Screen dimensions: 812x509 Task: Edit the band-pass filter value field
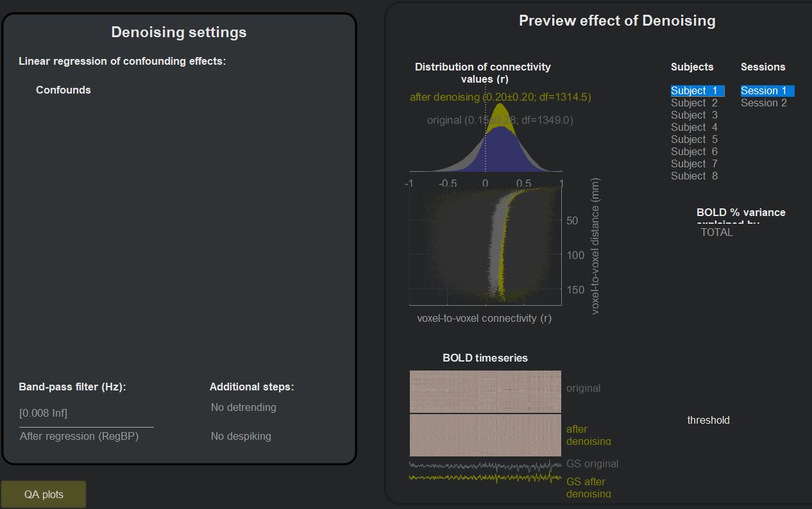[x=86, y=413]
